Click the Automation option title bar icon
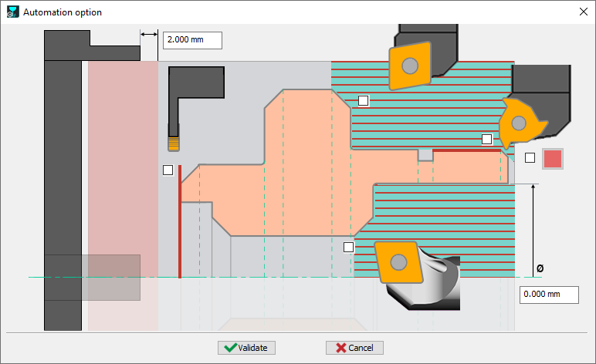 [12, 12]
